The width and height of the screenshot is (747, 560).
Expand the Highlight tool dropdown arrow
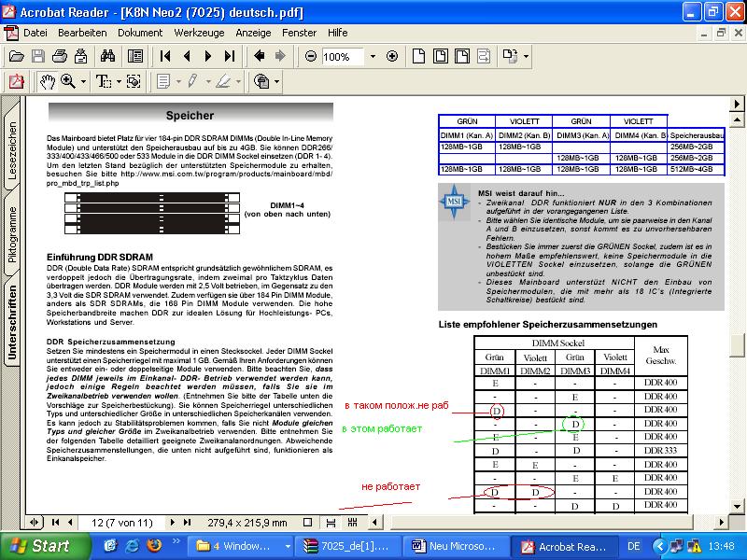click(x=238, y=81)
